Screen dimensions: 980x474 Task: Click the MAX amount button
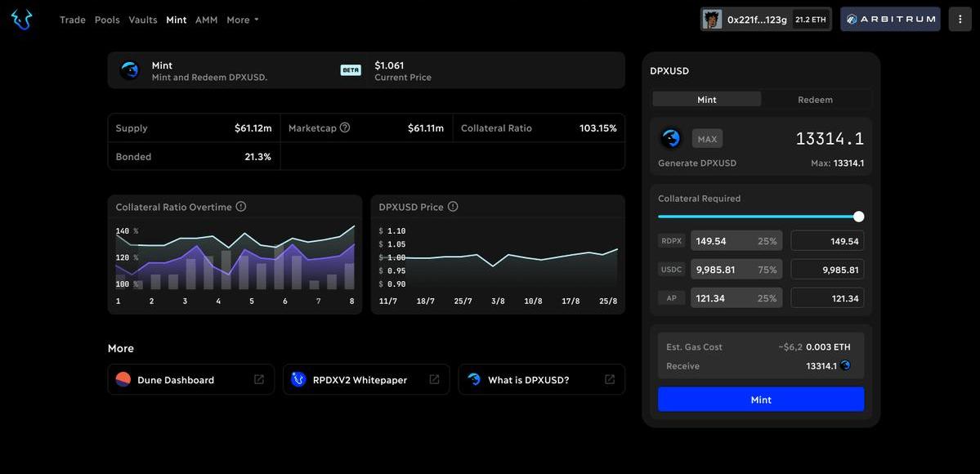[x=707, y=139]
